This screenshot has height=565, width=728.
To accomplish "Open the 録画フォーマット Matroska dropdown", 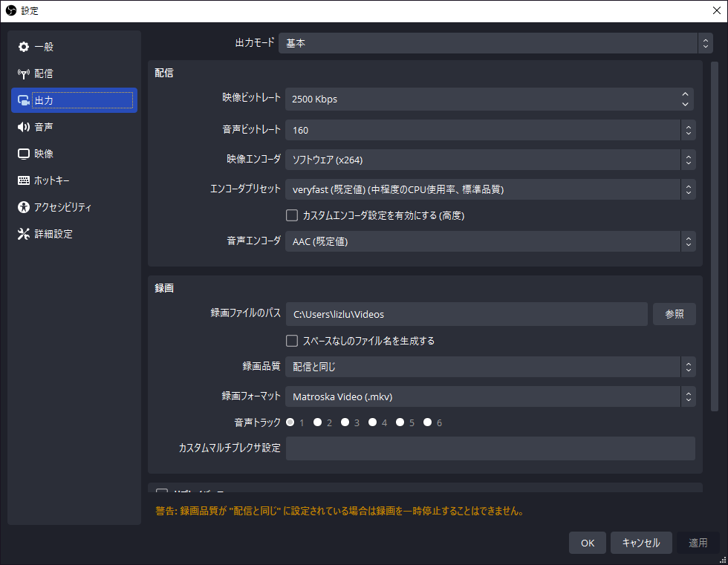I will tap(490, 396).
